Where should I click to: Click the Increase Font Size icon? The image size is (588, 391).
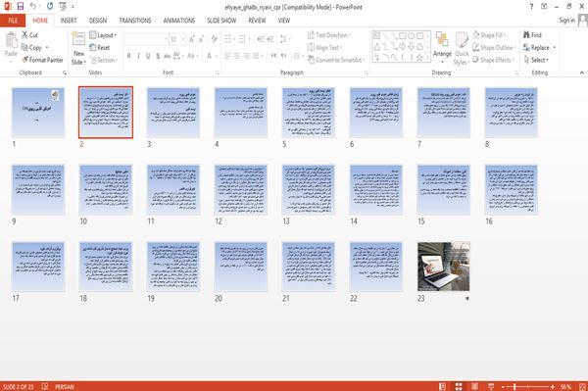192,39
